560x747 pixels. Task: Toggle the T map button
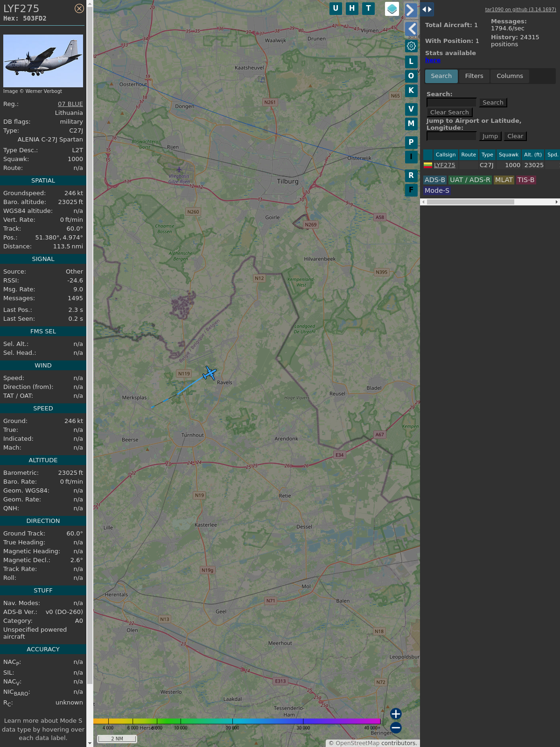pyautogui.click(x=368, y=8)
